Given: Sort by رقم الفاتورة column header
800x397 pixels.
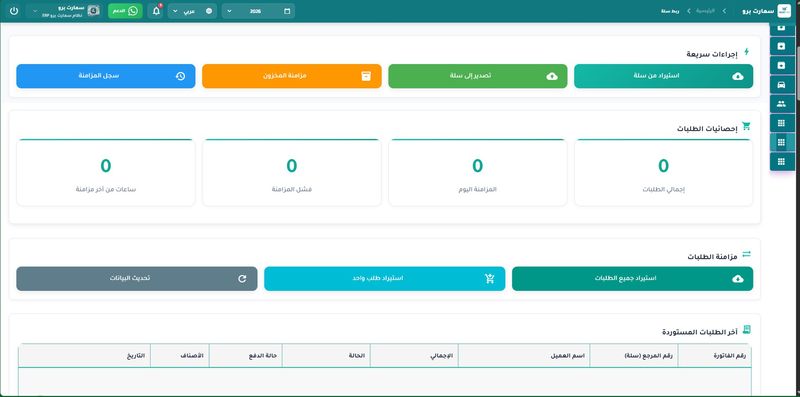Looking at the screenshot, I should tap(715, 356).
